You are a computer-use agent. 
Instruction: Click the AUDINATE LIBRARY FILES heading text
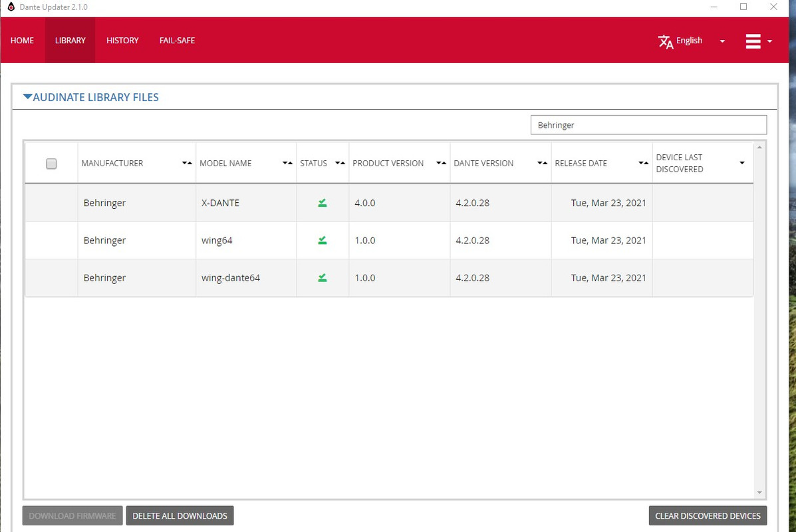[x=96, y=98]
